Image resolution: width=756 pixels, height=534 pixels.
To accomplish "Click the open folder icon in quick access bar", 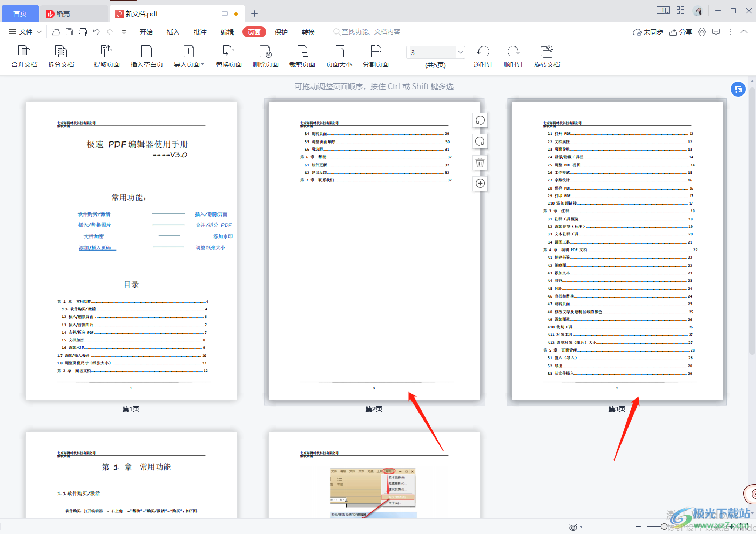I will click(x=56, y=32).
